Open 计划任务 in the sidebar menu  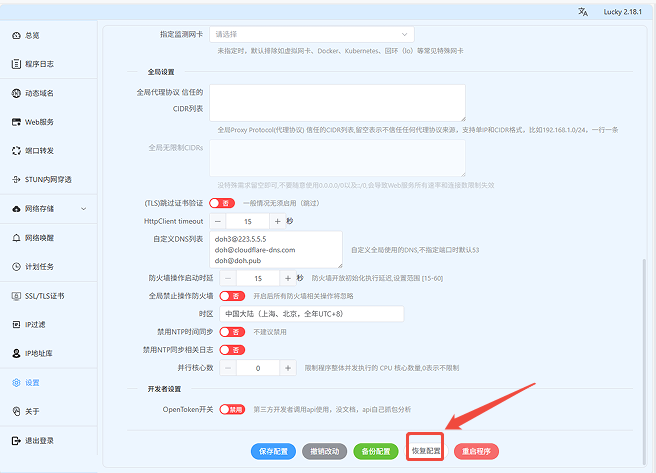point(39,267)
